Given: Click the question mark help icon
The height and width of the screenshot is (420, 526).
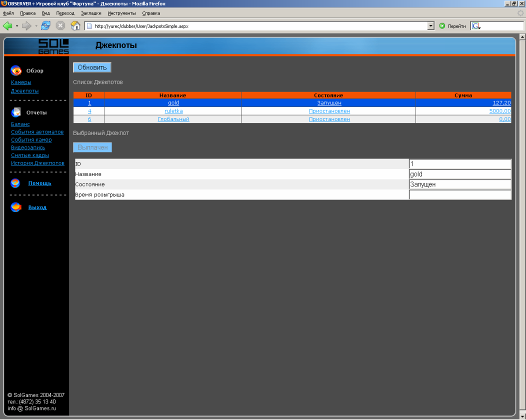Looking at the screenshot, I should tap(15, 183).
